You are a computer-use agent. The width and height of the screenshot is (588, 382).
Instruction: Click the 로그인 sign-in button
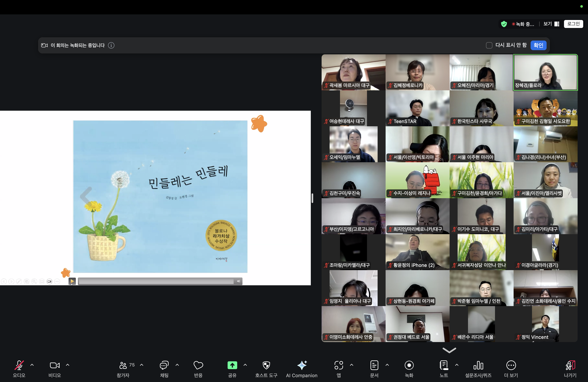pyautogui.click(x=573, y=24)
